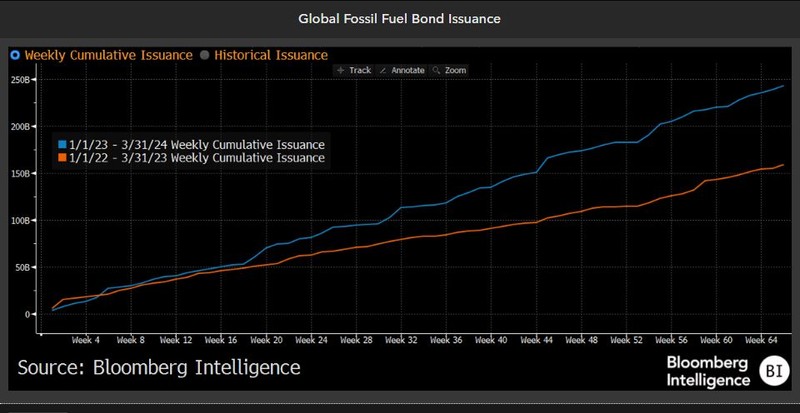Viewport: 800px width, 413px height.
Task: Activate the Annotate tool
Action: 403,70
